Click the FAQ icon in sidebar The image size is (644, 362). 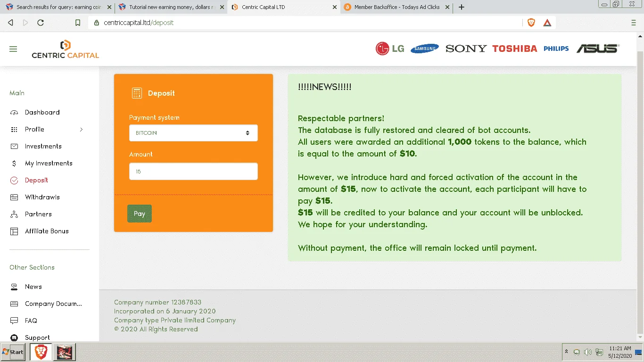point(14,321)
